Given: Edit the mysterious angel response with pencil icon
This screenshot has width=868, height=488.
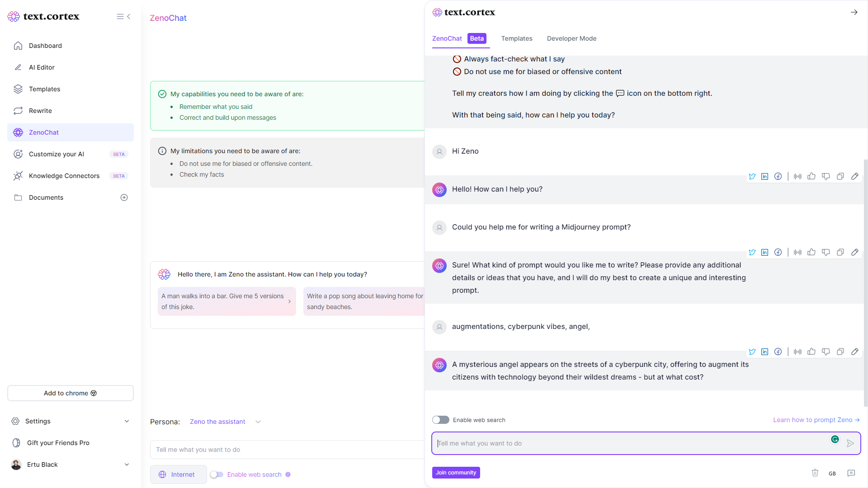Looking at the screenshot, I should click(855, 352).
